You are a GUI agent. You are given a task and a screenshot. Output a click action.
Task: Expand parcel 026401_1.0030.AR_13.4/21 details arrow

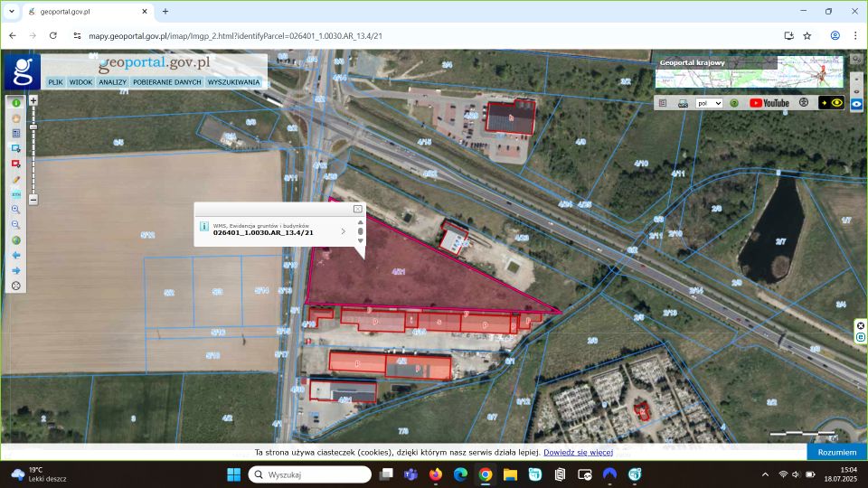[x=343, y=231]
